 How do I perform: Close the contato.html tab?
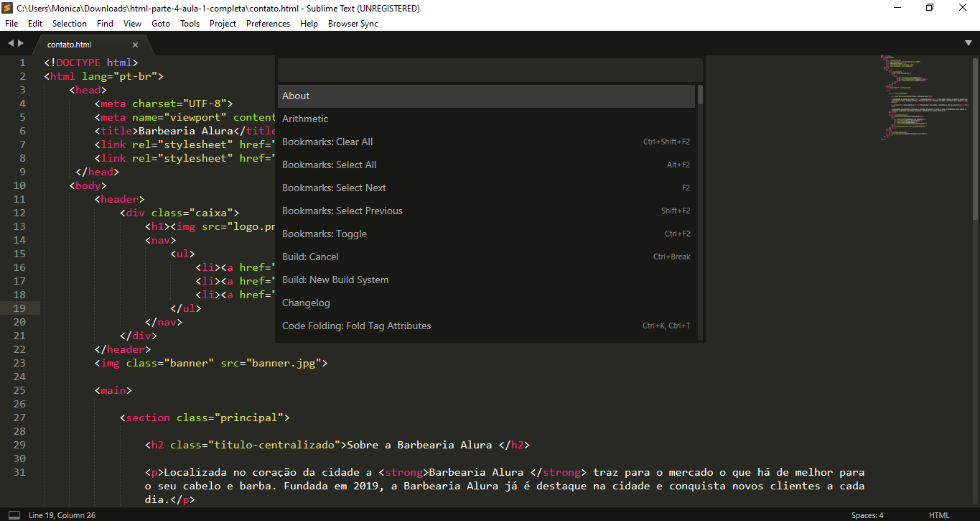coord(135,45)
